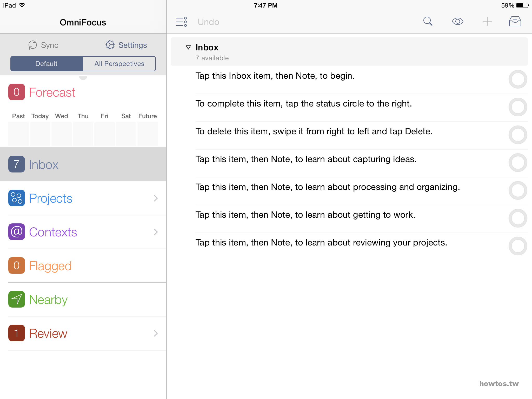The width and height of the screenshot is (532, 399).
Task: Open Review via its right chevron
Action: point(156,333)
